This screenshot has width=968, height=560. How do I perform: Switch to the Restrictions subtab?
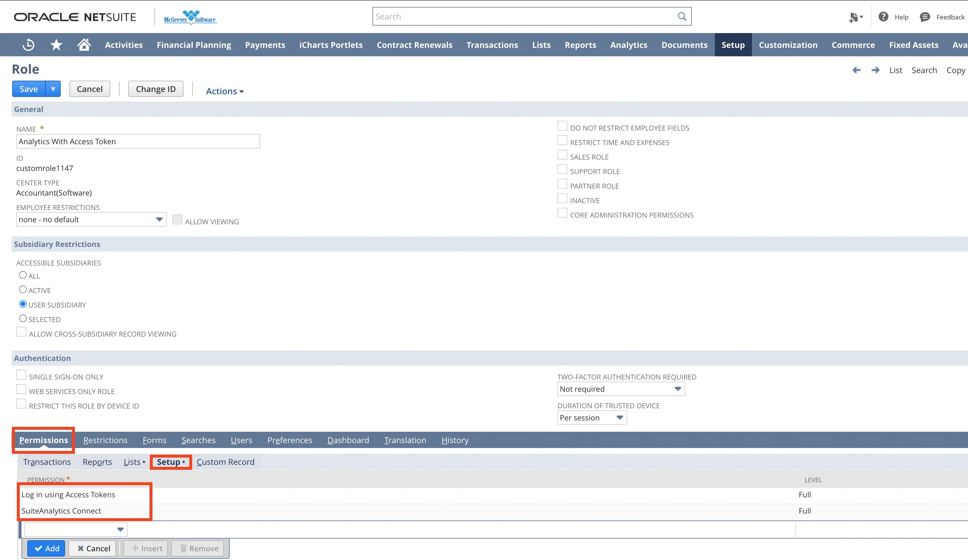(x=105, y=440)
